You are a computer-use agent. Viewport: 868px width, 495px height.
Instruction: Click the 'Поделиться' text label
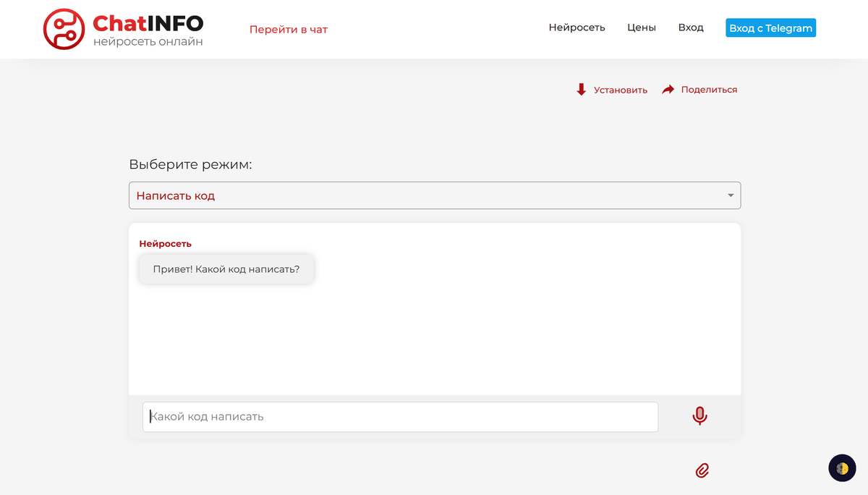708,90
